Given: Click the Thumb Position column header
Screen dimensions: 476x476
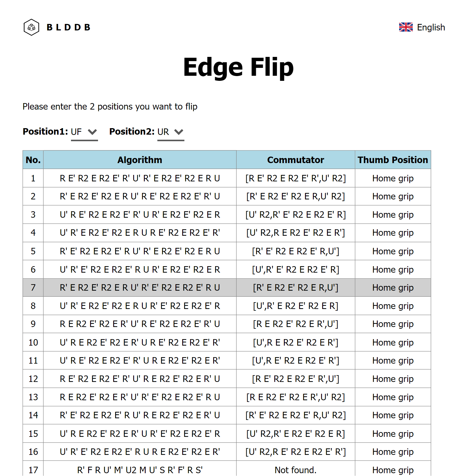Looking at the screenshot, I should (393, 160).
